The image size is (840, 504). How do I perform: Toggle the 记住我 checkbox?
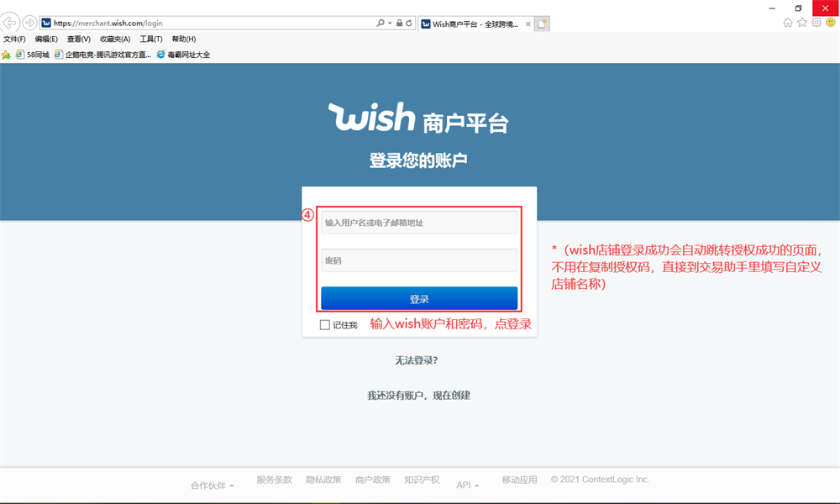pyautogui.click(x=324, y=325)
